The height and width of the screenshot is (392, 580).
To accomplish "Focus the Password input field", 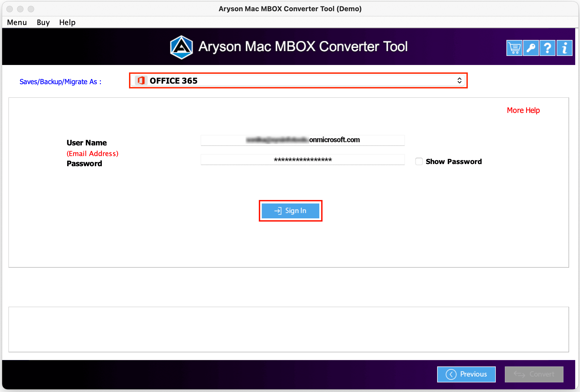I will [303, 160].
